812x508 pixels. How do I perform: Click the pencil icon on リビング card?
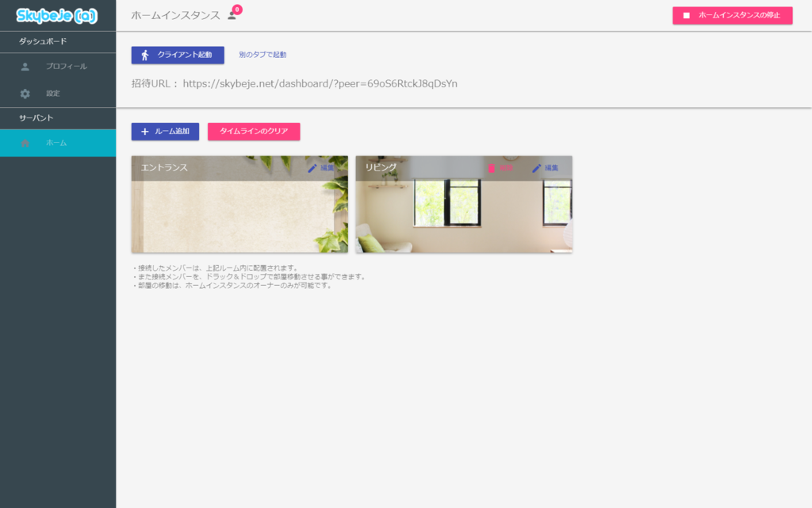pos(537,168)
